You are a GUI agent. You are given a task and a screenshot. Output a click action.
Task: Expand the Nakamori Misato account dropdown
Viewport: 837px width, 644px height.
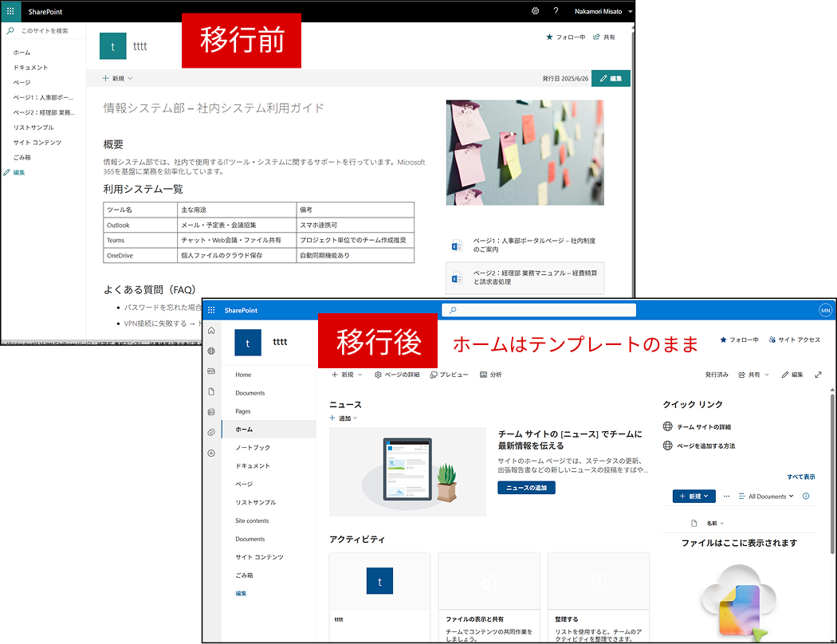click(631, 12)
